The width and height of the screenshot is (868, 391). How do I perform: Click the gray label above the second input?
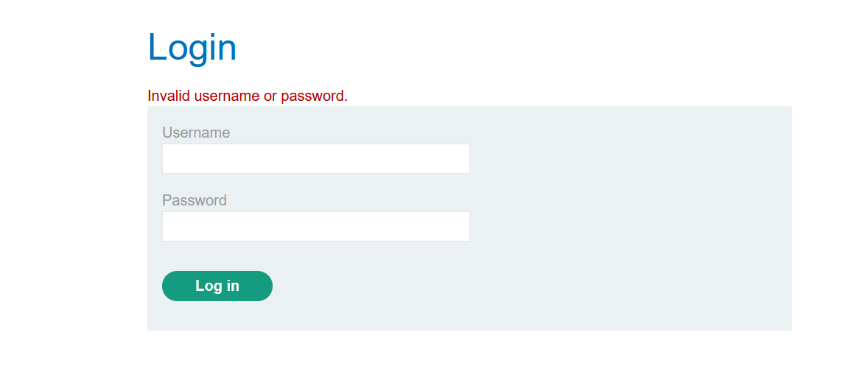tap(195, 200)
